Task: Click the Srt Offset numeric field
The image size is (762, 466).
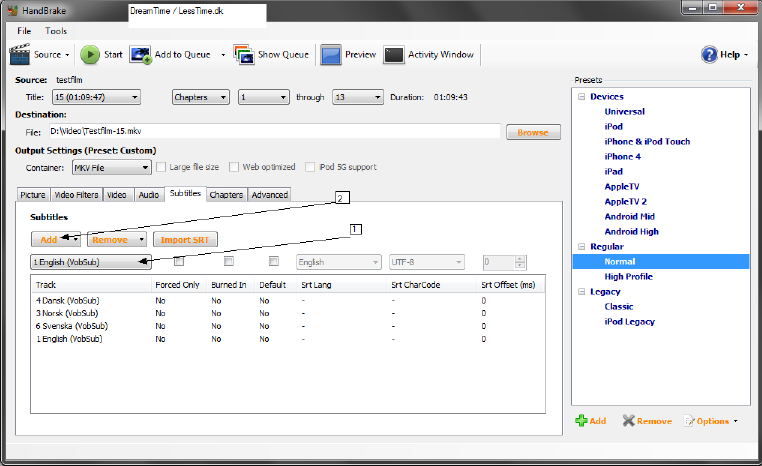Action: pos(499,262)
